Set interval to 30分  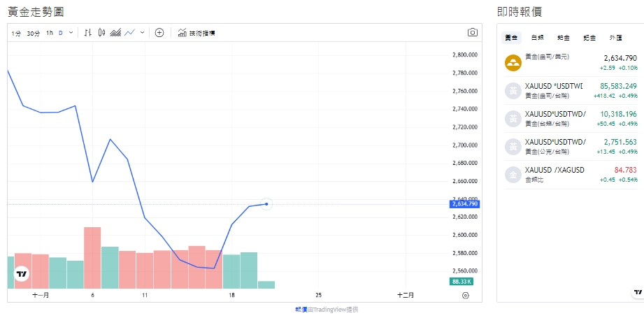pyautogui.click(x=34, y=34)
